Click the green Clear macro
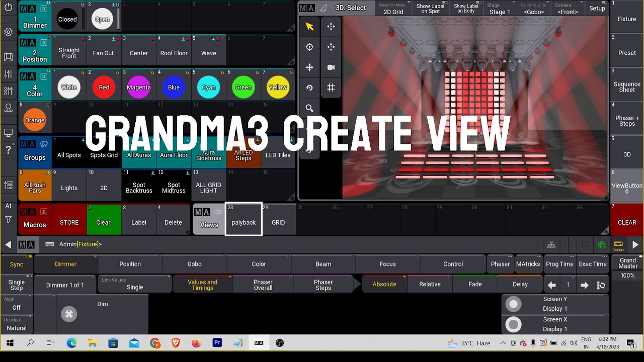Image resolution: width=644 pixels, height=362 pixels. [103, 219]
